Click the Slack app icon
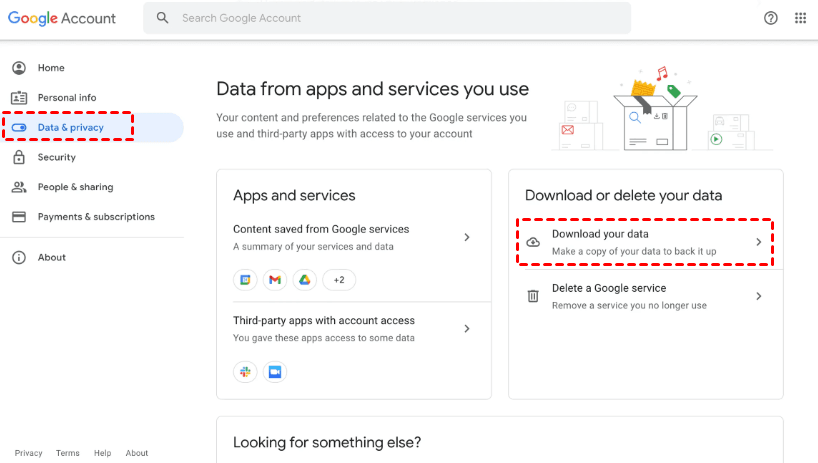 click(x=245, y=372)
